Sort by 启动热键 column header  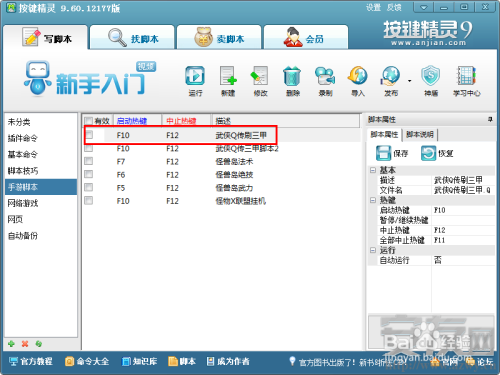click(x=138, y=121)
